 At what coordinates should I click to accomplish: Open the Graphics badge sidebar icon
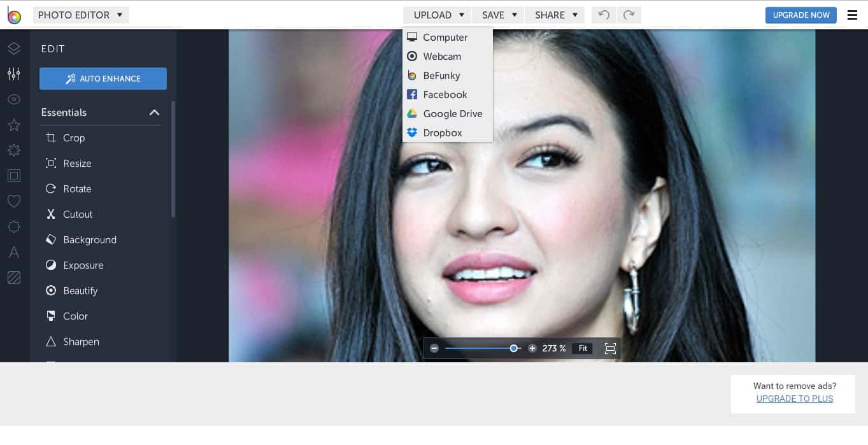(14, 227)
